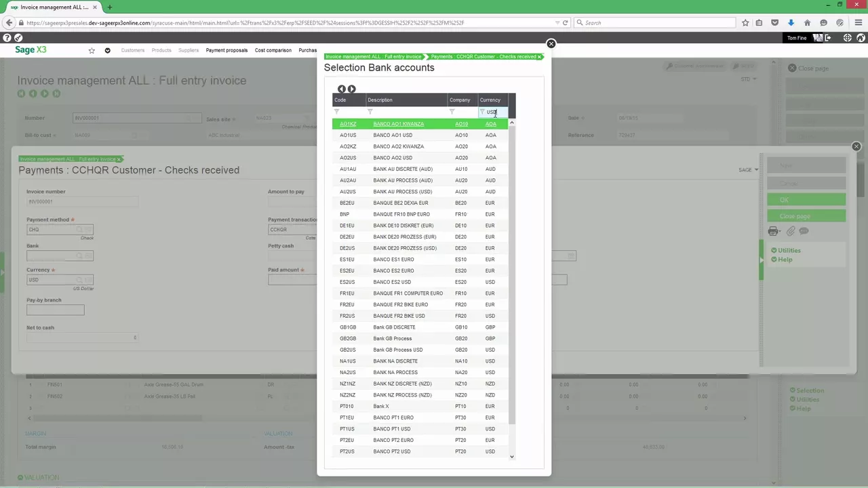Image resolution: width=868 pixels, height=488 pixels.
Task: Choose BANK NZ DISCRETE (NZD)
Action: click(x=420, y=384)
